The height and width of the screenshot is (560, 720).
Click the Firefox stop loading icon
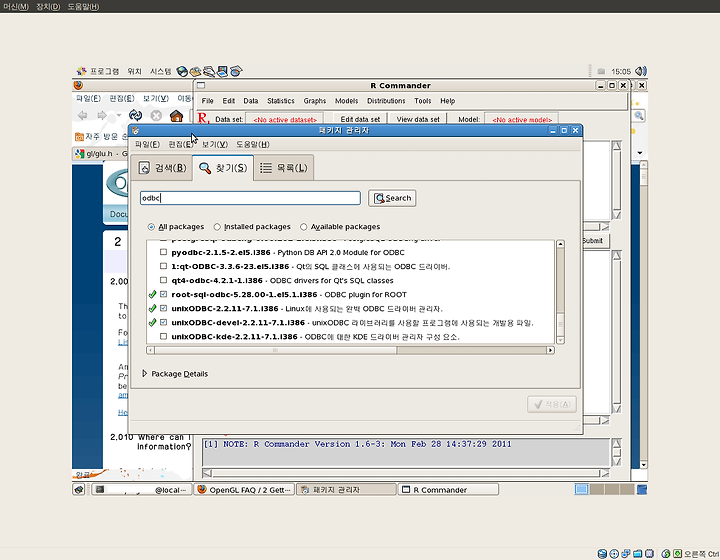(156, 116)
